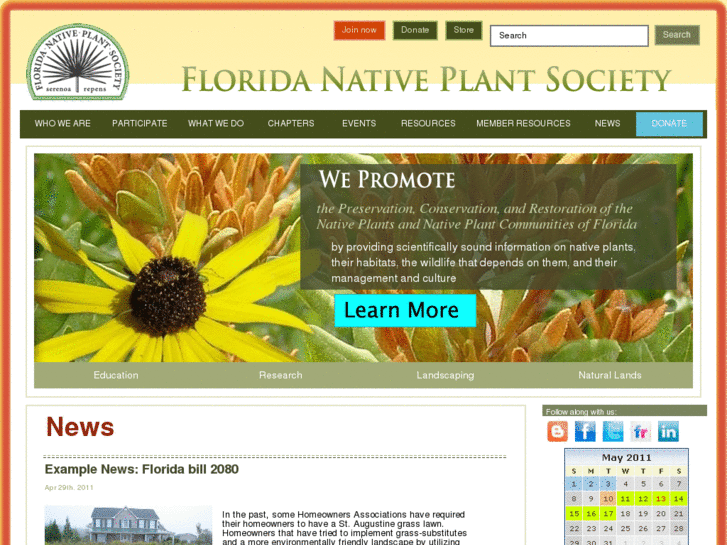This screenshot has height=545, width=727.
Task: Open the Example News: Florida bill 2080 headline
Action: point(142,469)
